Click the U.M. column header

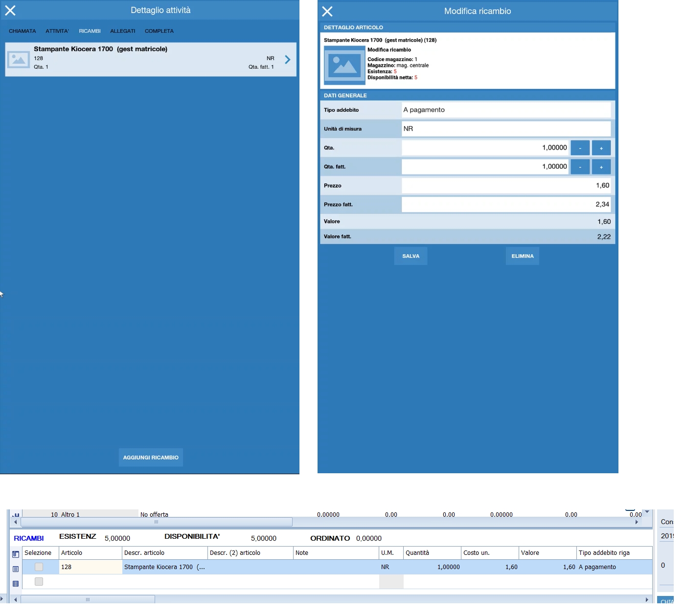pyautogui.click(x=391, y=553)
